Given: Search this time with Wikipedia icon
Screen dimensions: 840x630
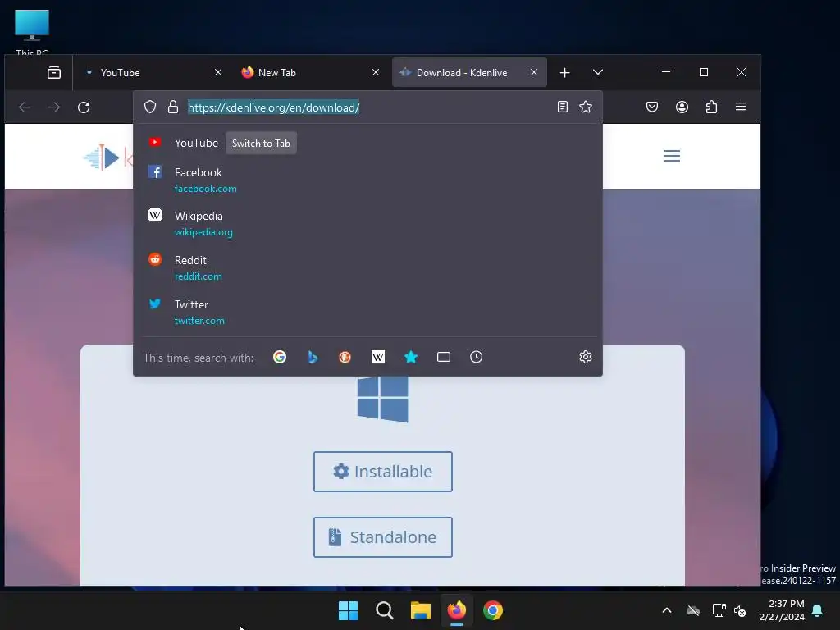Looking at the screenshot, I should coord(378,357).
